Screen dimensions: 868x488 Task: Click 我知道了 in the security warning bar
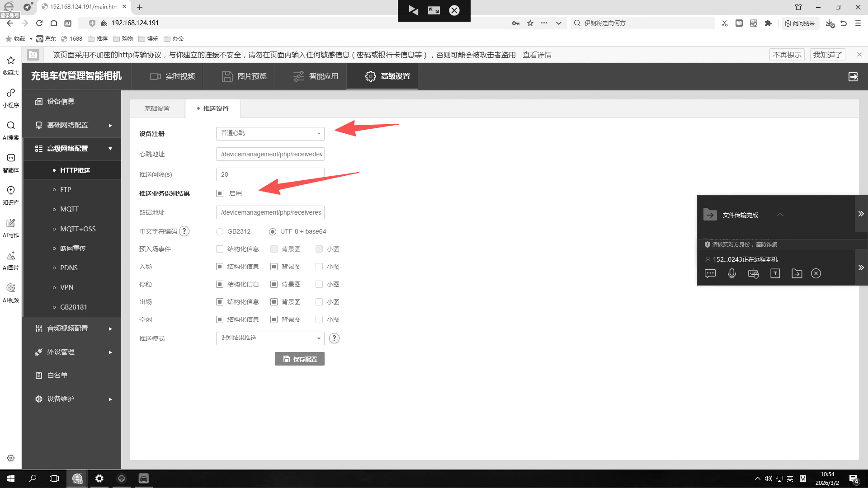click(x=827, y=55)
